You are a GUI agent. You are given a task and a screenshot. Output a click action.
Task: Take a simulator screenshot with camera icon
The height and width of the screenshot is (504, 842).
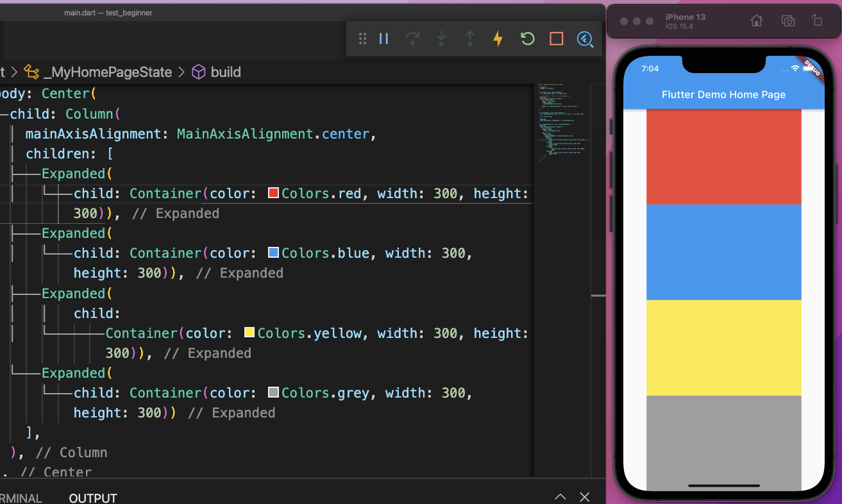pos(788,21)
